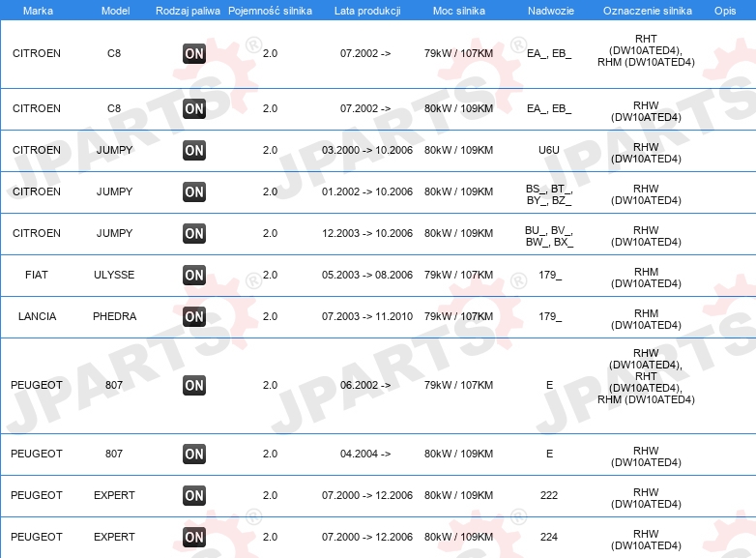Click engine capacity 2.0 in Lancia row

pos(270,316)
